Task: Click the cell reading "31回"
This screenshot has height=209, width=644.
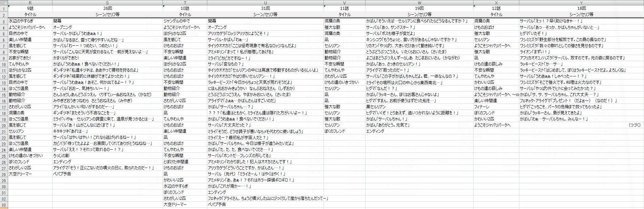Action: pos(265,8)
